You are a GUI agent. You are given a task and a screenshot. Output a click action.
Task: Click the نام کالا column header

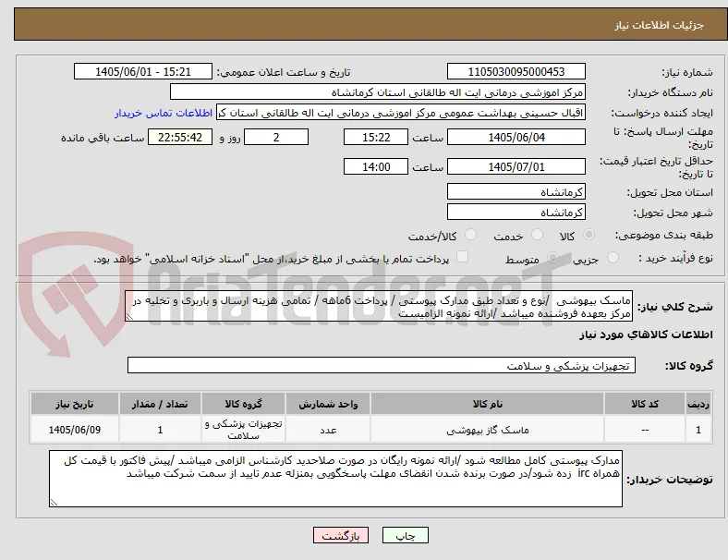tap(487, 404)
